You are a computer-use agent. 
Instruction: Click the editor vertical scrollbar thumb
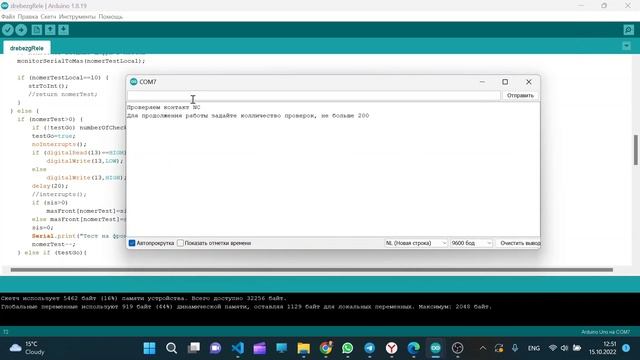(636, 149)
